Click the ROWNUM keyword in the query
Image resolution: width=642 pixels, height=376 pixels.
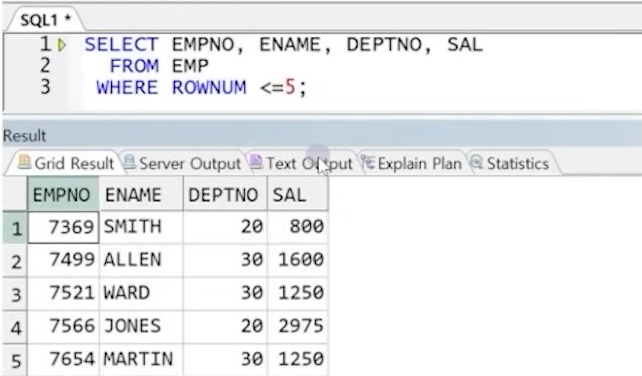pyautogui.click(x=209, y=88)
